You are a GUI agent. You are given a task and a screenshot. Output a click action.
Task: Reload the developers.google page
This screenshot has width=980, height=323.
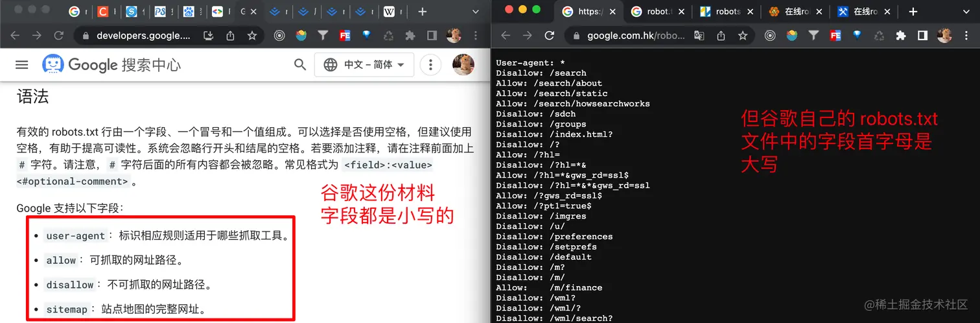[x=59, y=36]
